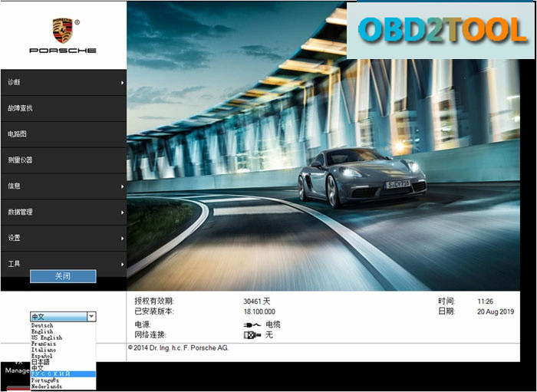Click the 网络连接 network label
Screen dimensions: 537x392
click(x=150, y=334)
